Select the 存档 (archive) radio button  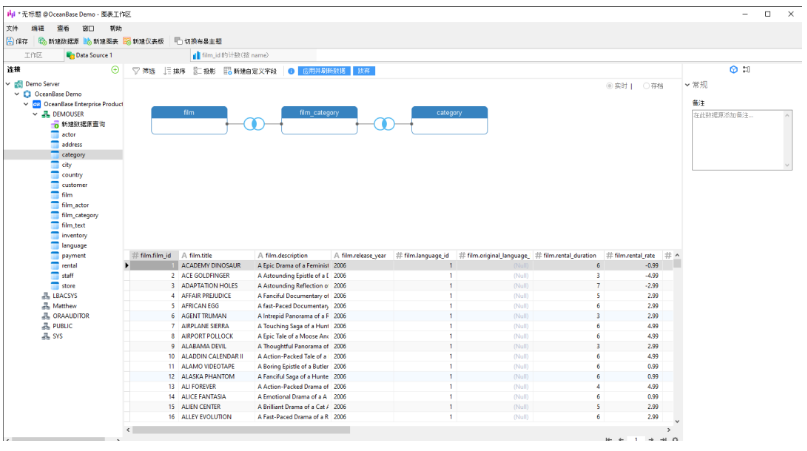646,86
